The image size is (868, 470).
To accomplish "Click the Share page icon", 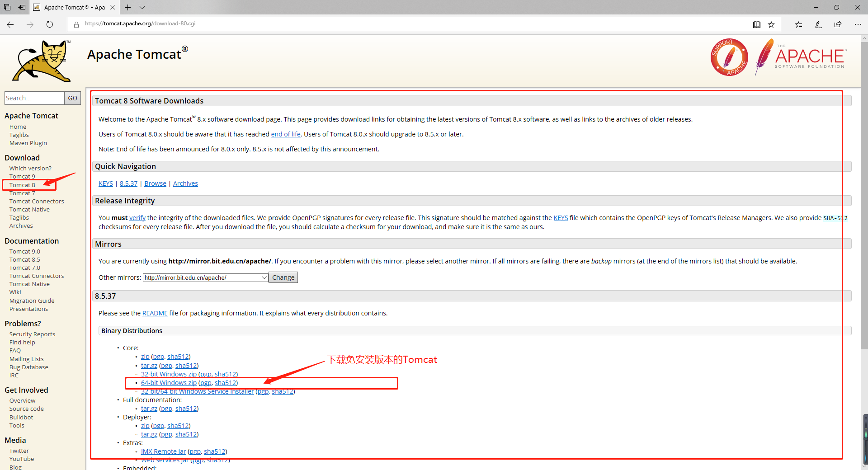I will pyautogui.click(x=838, y=24).
